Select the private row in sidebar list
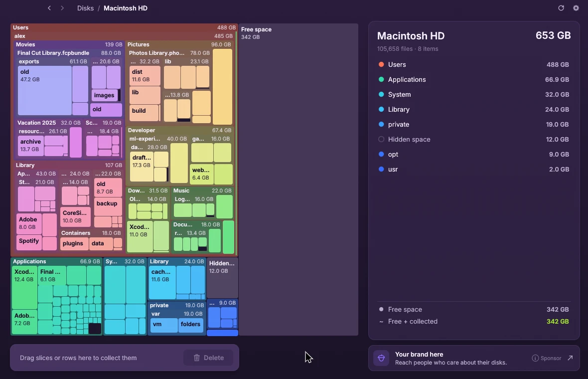Screen dimensions: 588x379 473,125
